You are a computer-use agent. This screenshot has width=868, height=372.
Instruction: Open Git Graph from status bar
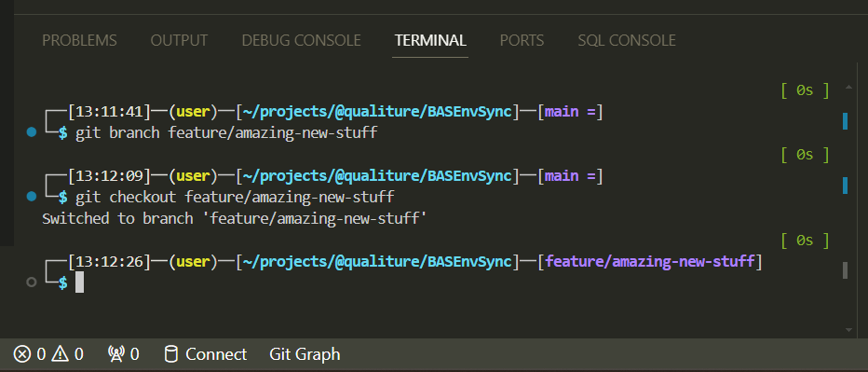305,353
